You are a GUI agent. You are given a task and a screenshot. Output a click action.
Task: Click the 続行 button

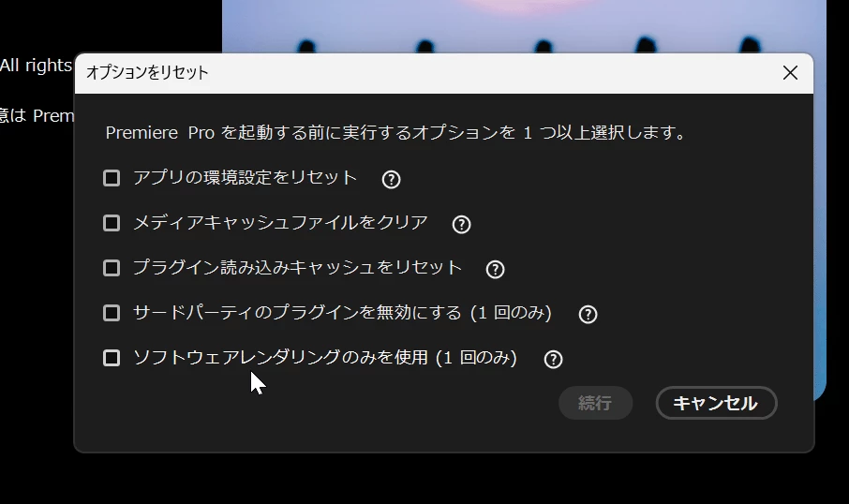coord(595,403)
